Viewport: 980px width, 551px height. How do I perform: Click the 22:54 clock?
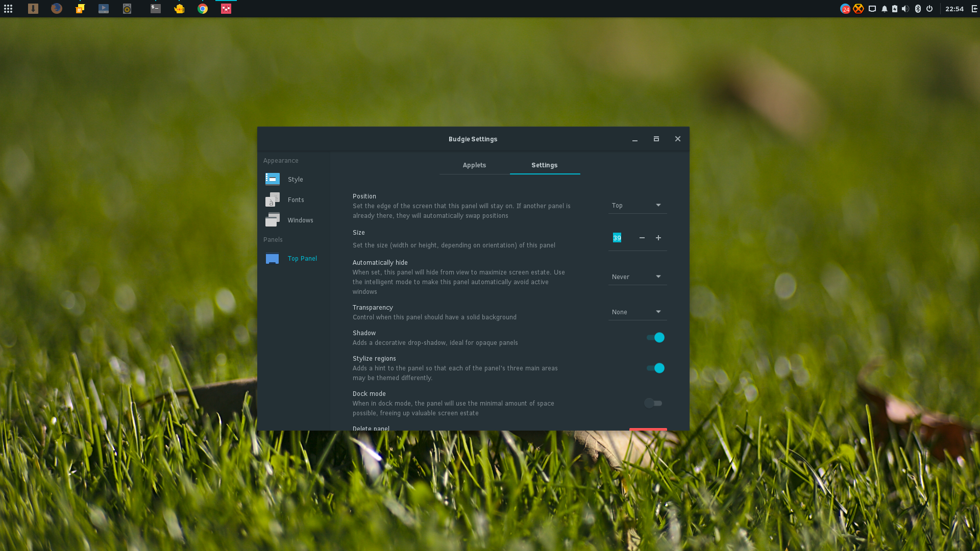[x=954, y=9]
